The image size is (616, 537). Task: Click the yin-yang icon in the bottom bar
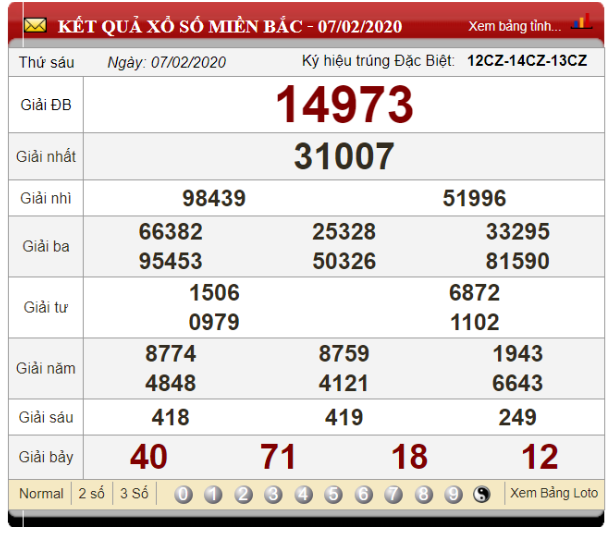point(482,494)
